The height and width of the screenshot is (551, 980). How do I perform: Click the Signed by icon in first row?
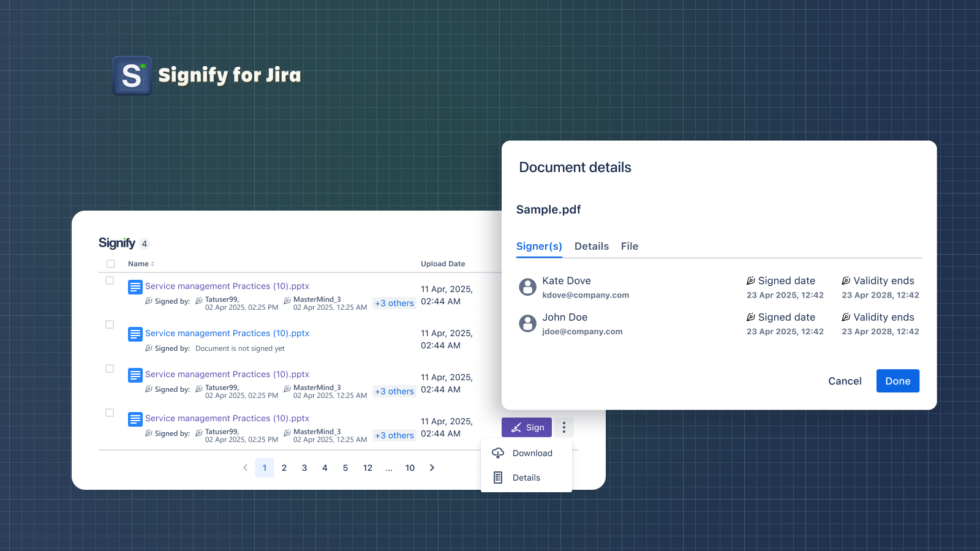(x=149, y=301)
